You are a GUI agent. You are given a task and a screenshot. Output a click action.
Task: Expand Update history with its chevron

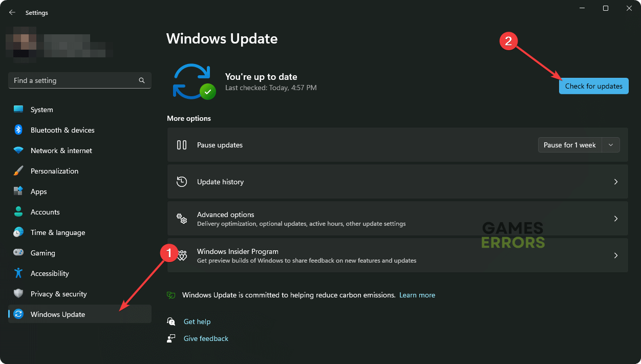[616, 182]
